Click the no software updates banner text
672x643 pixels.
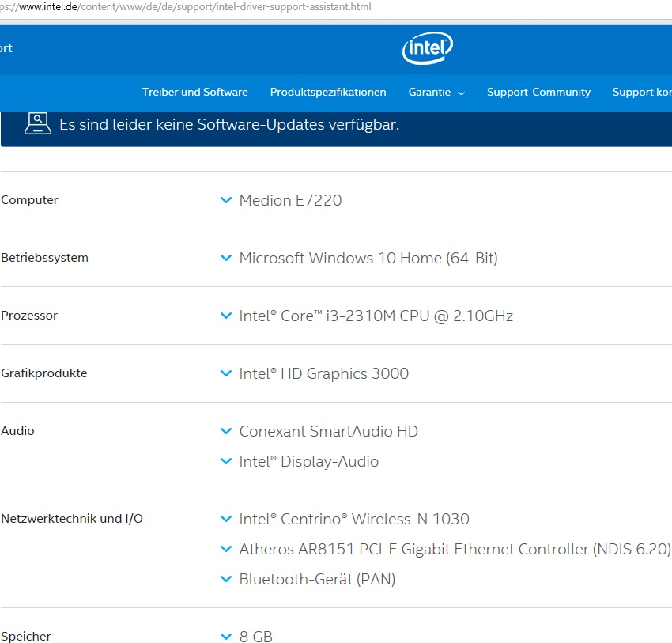coord(229,125)
